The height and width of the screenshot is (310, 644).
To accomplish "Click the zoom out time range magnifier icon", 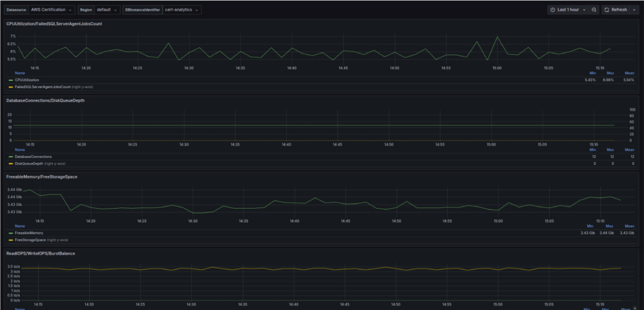I will [x=594, y=10].
